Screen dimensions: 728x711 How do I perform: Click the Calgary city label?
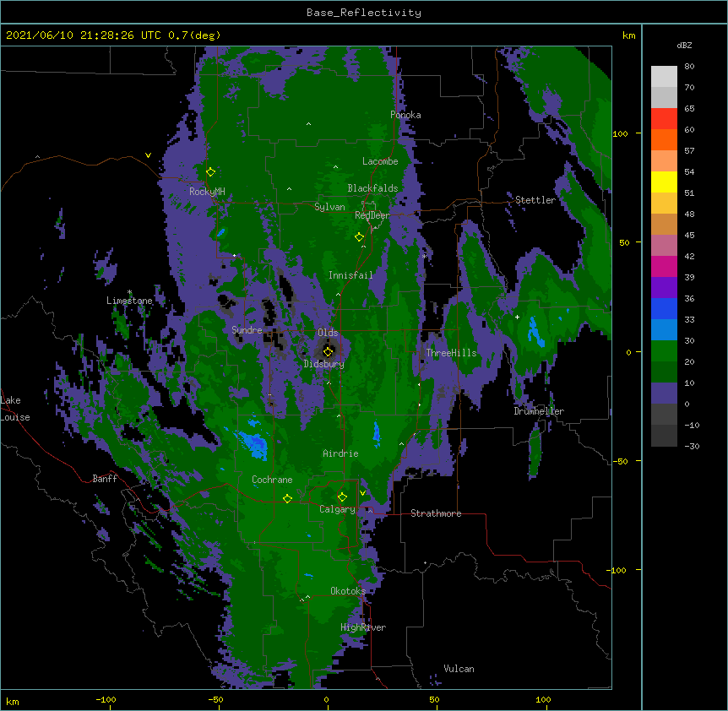[337, 509]
